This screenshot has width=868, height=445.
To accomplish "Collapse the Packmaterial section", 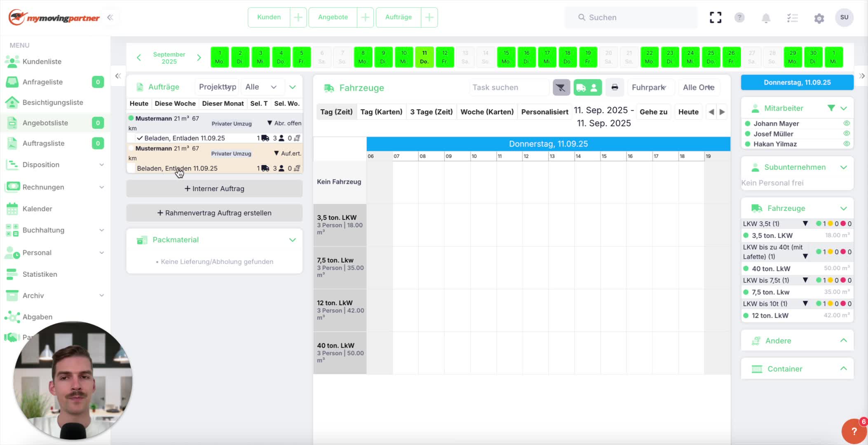I will coord(293,240).
